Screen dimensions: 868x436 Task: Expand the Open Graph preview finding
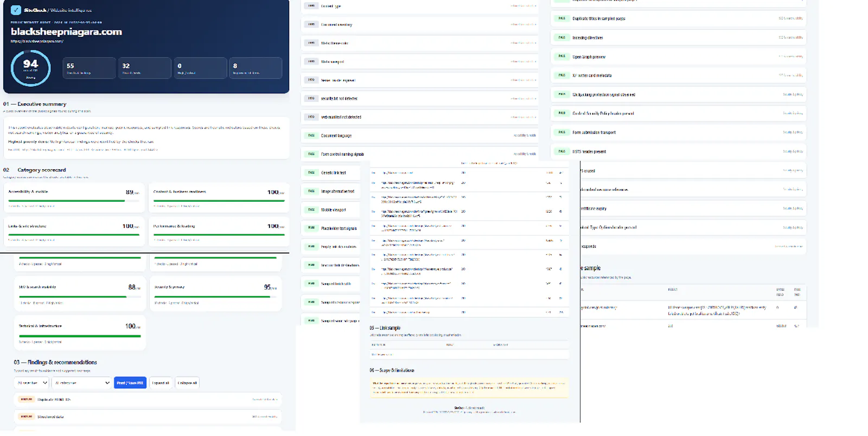pos(679,57)
